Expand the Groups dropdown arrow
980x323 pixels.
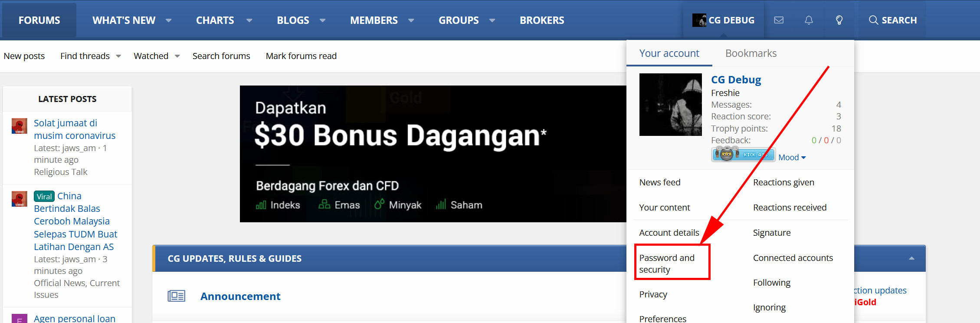pos(492,20)
